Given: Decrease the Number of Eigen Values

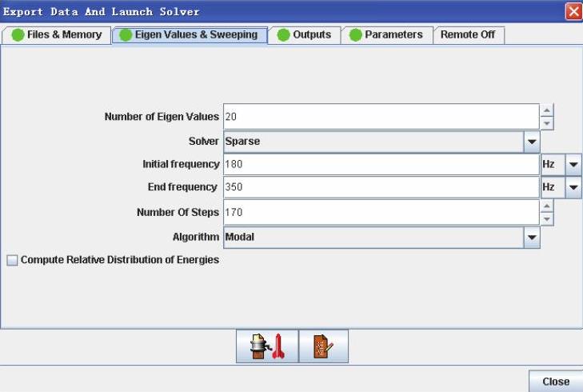Looking at the screenshot, I should pyautogui.click(x=547, y=123).
